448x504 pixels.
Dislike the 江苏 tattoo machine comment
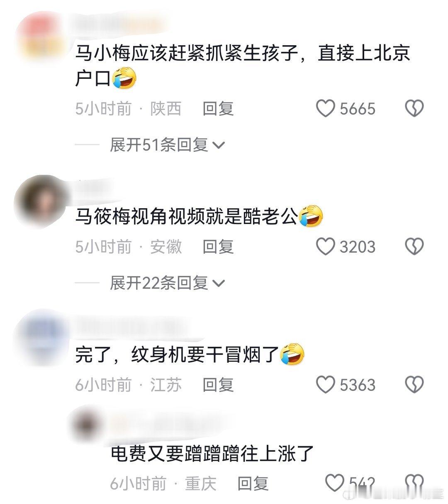coord(414,385)
